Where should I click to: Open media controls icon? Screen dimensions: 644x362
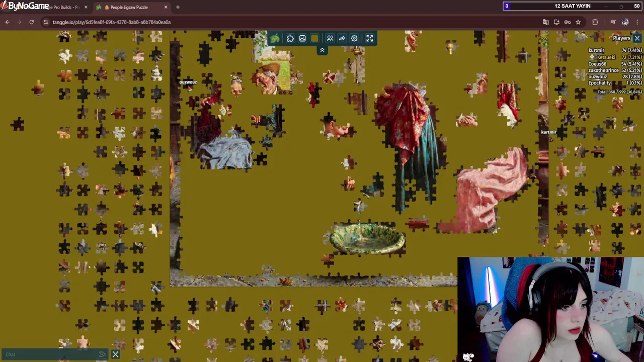click(613, 22)
